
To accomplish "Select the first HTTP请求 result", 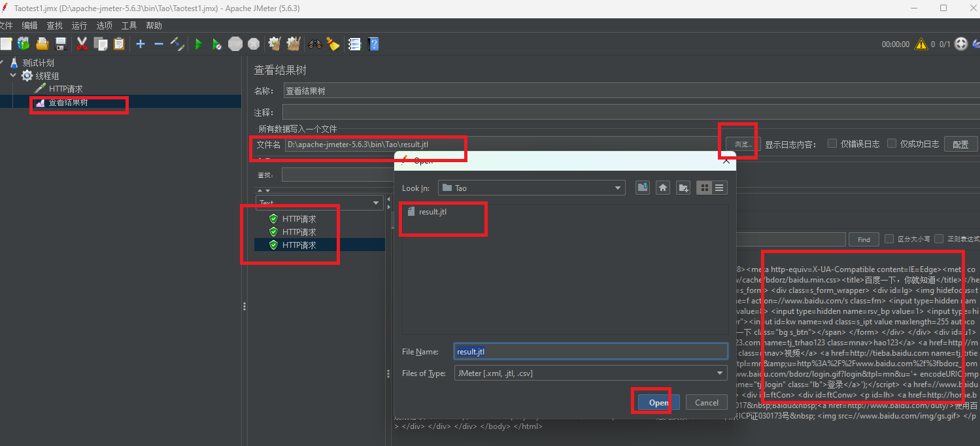I will [x=299, y=219].
